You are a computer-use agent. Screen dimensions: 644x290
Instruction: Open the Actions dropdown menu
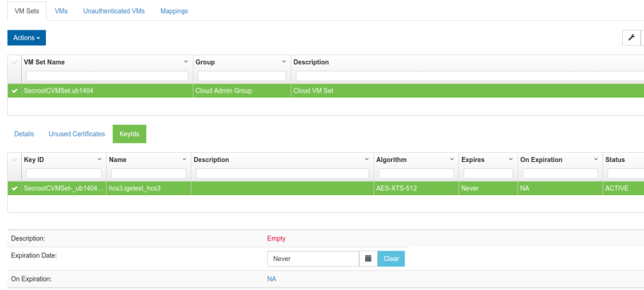click(27, 38)
